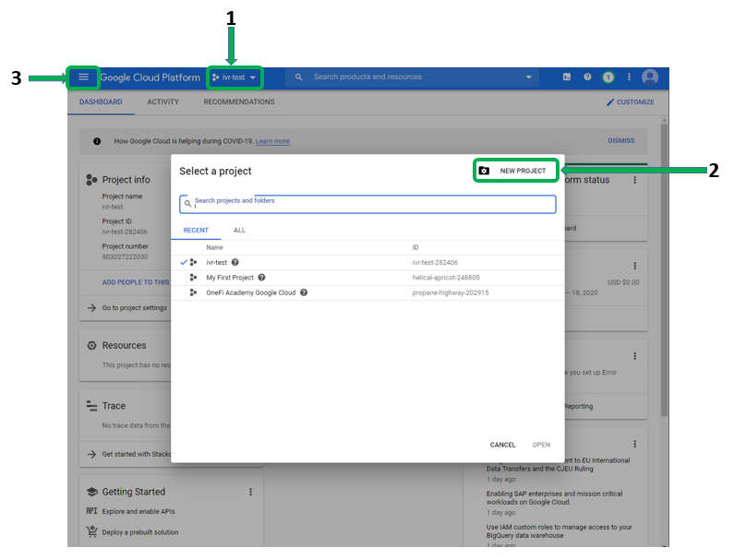Open notifications badge showing 1

tap(608, 77)
